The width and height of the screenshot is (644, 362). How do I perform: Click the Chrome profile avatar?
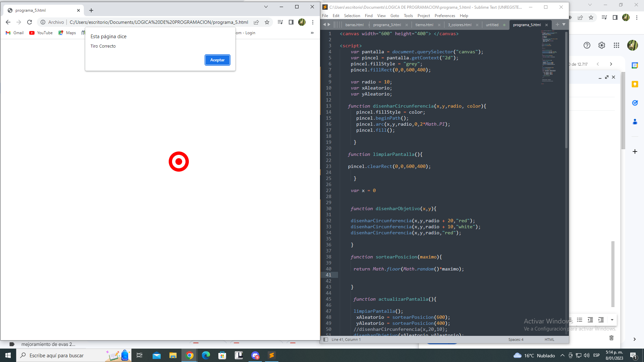pyautogui.click(x=302, y=22)
